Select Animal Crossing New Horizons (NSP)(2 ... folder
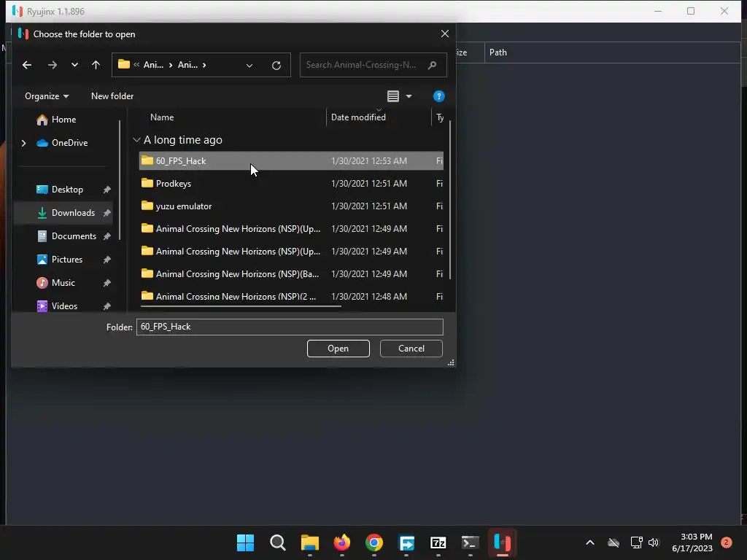Image resolution: width=747 pixels, height=560 pixels. click(291, 296)
